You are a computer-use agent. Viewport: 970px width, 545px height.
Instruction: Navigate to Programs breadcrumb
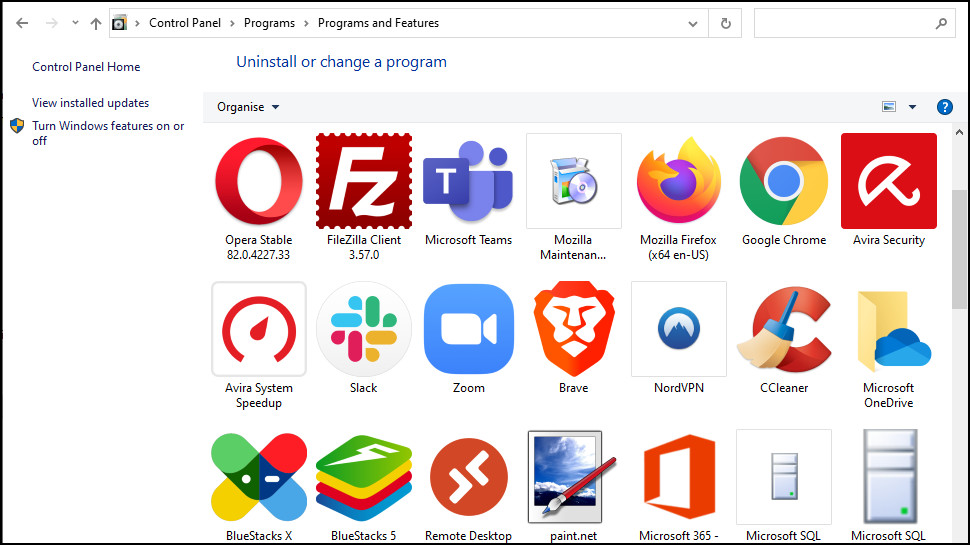[x=269, y=23]
